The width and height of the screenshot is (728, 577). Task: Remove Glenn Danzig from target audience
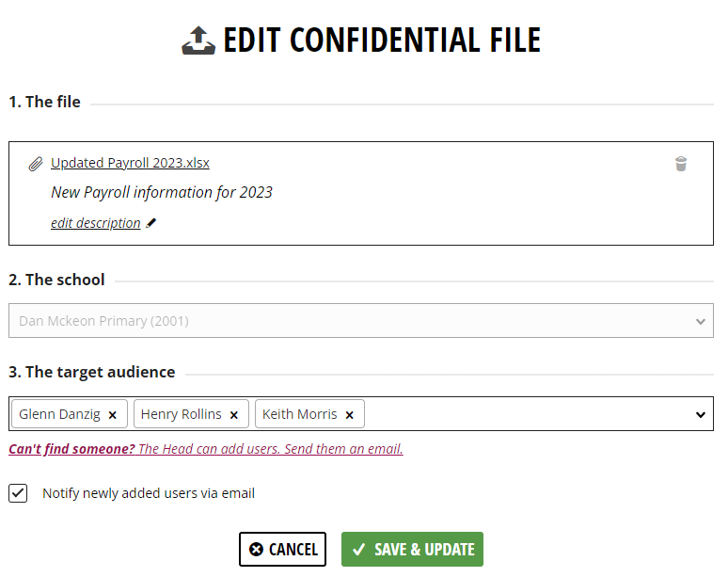coord(112,415)
